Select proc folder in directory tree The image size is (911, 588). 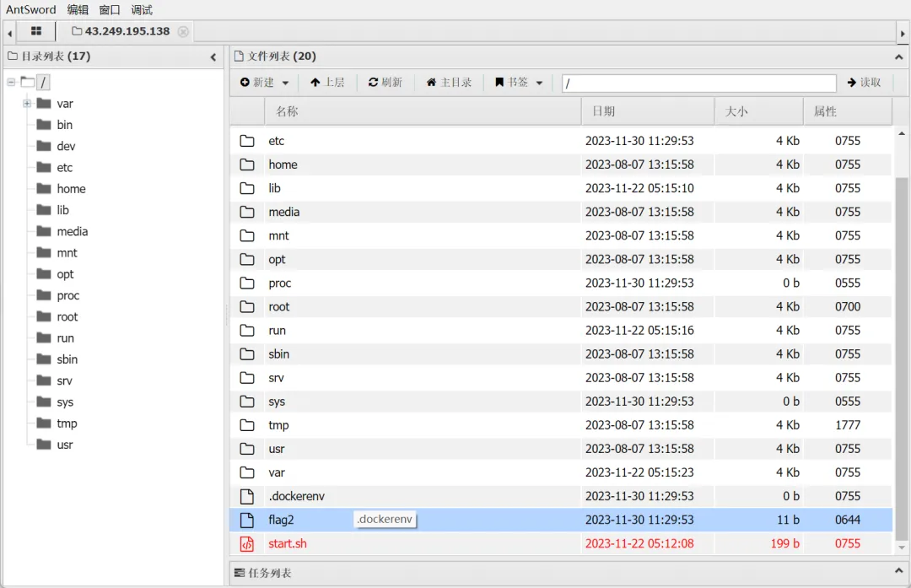click(x=68, y=296)
